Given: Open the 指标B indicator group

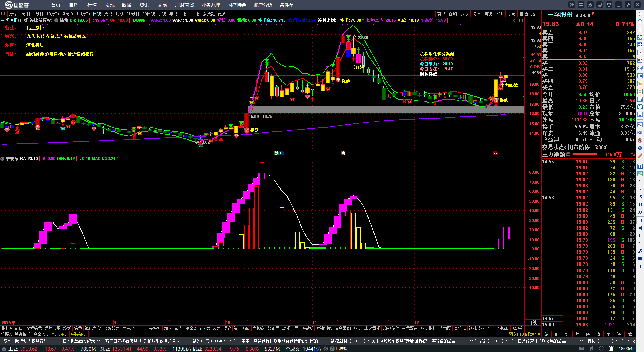Looking at the screenshot, I should pyautogui.click(x=503, y=328).
